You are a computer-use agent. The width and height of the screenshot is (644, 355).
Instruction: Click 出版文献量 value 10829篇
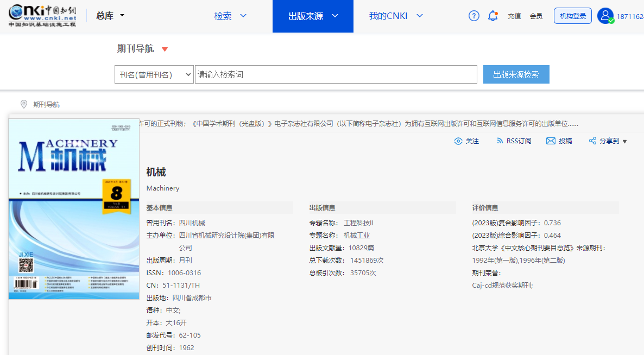(x=361, y=248)
